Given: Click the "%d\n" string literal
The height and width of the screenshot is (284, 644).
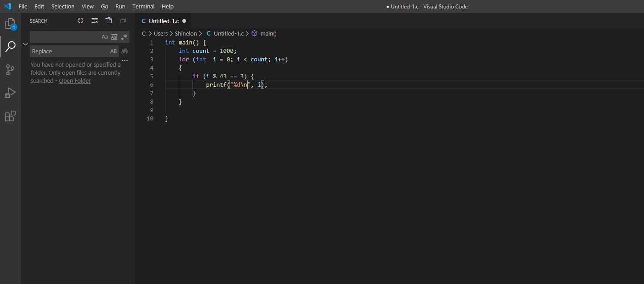Looking at the screenshot, I should [x=240, y=85].
